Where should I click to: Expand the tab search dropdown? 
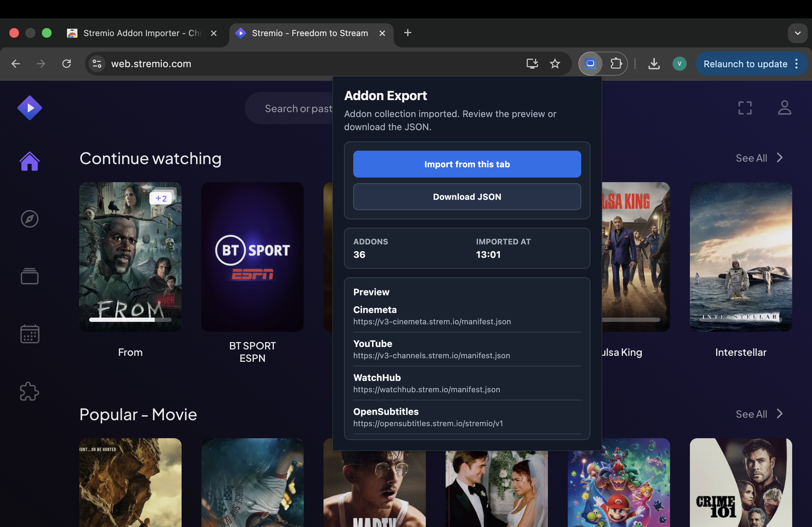(x=798, y=33)
